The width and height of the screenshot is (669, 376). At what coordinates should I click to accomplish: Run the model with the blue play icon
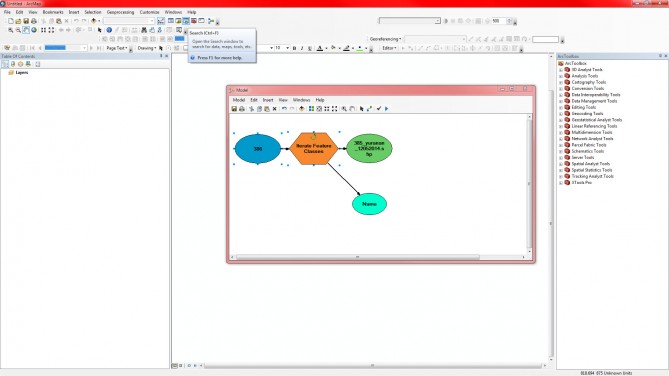(x=387, y=109)
